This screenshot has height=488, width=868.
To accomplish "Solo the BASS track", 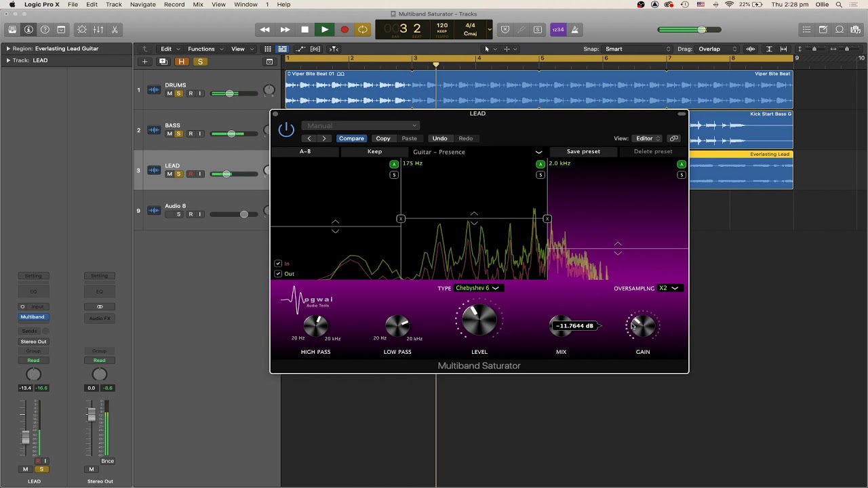I will pyautogui.click(x=179, y=134).
